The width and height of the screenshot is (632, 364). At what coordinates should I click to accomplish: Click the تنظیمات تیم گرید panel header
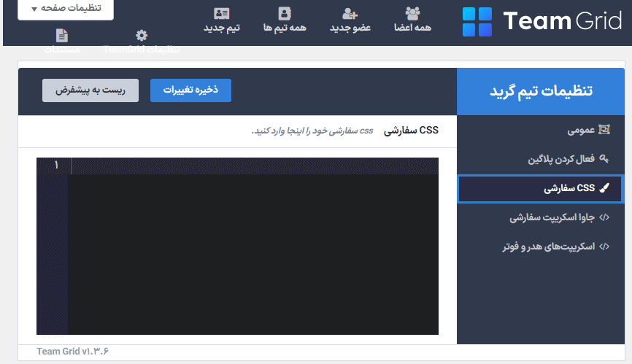pos(540,91)
